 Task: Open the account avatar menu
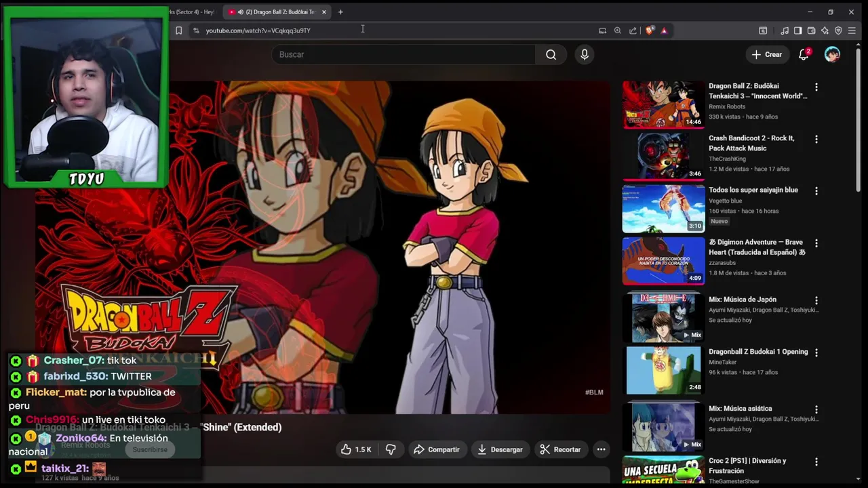click(832, 55)
